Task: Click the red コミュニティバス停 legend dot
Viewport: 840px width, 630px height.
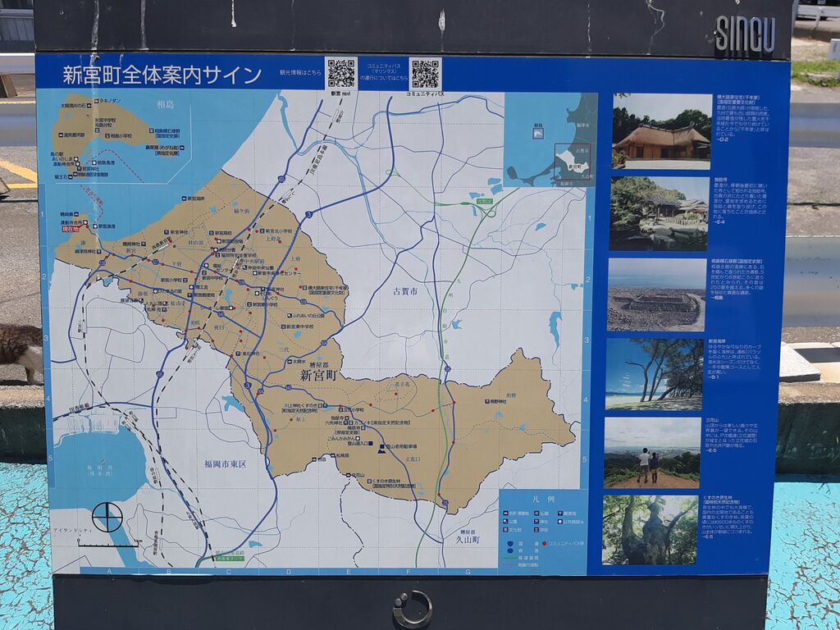Action: pyautogui.click(x=544, y=543)
